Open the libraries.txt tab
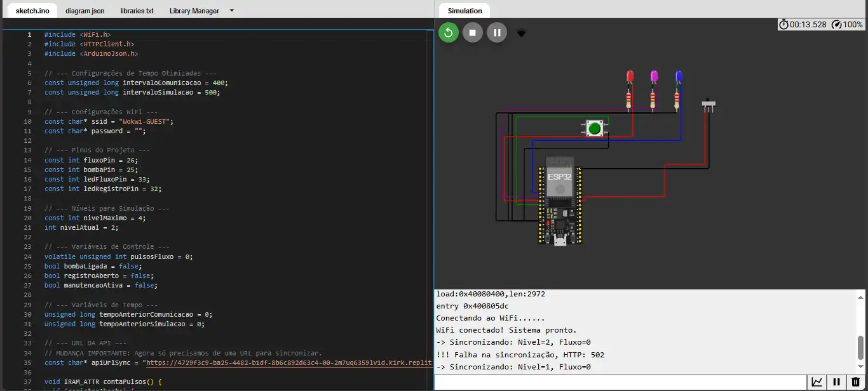Image resolution: width=868 pixels, height=391 pixels. (137, 11)
